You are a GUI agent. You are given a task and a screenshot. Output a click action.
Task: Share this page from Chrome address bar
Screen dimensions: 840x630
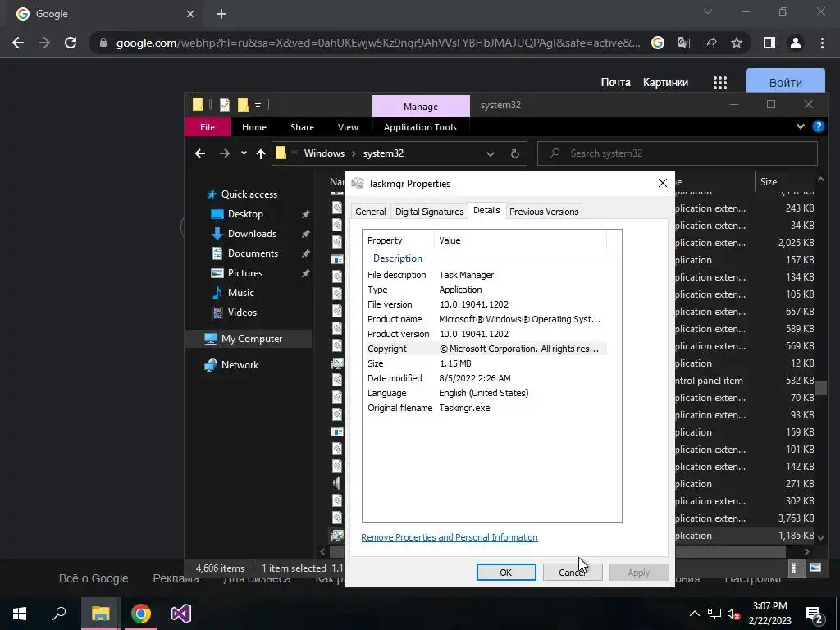(x=710, y=43)
